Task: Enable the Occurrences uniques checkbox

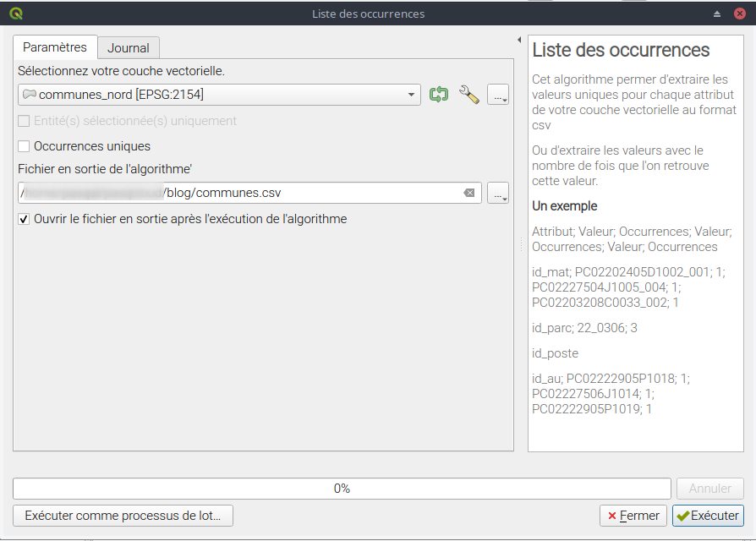Action: click(x=25, y=146)
